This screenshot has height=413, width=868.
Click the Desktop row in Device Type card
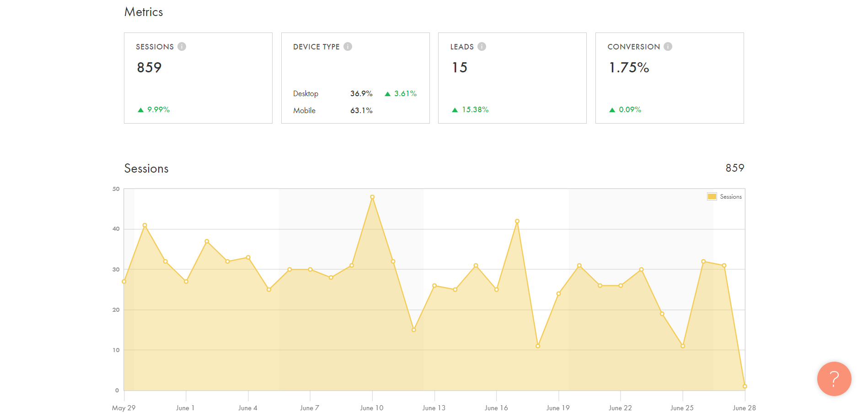pos(305,93)
